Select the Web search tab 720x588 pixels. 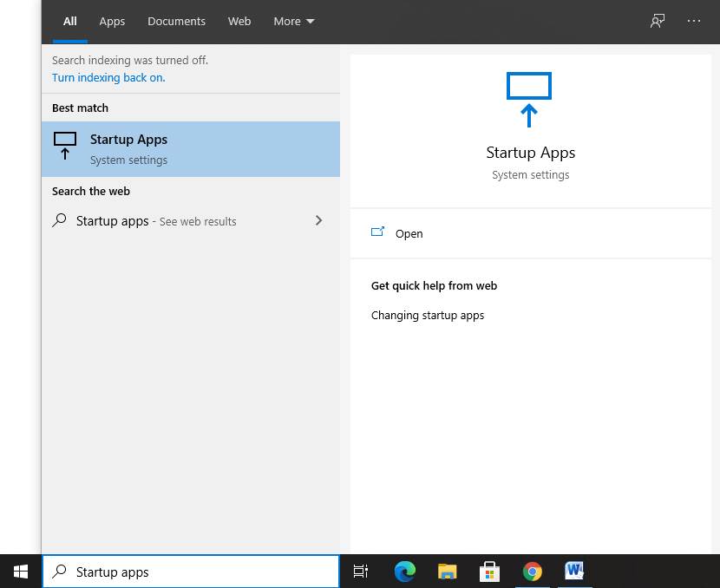239,22
